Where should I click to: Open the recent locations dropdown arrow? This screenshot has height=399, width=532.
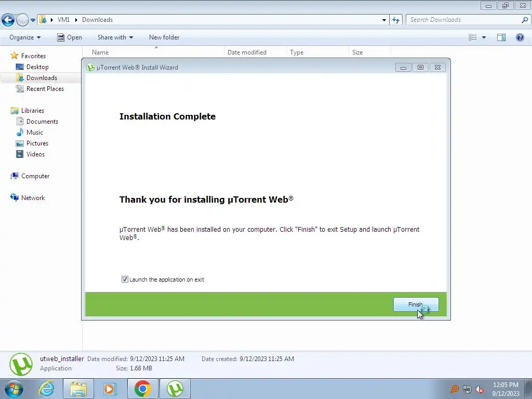[x=33, y=20]
